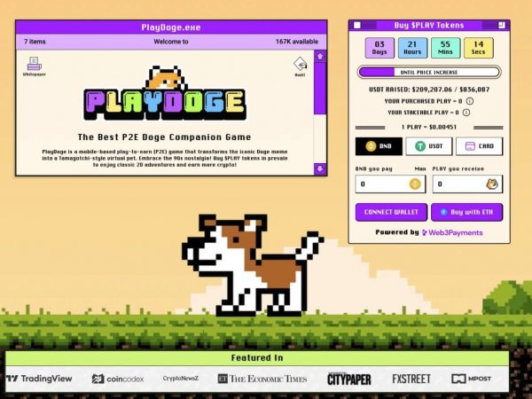Click the PlayDoge logo
The image size is (532, 399).
pyautogui.click(x=165, y=93)
